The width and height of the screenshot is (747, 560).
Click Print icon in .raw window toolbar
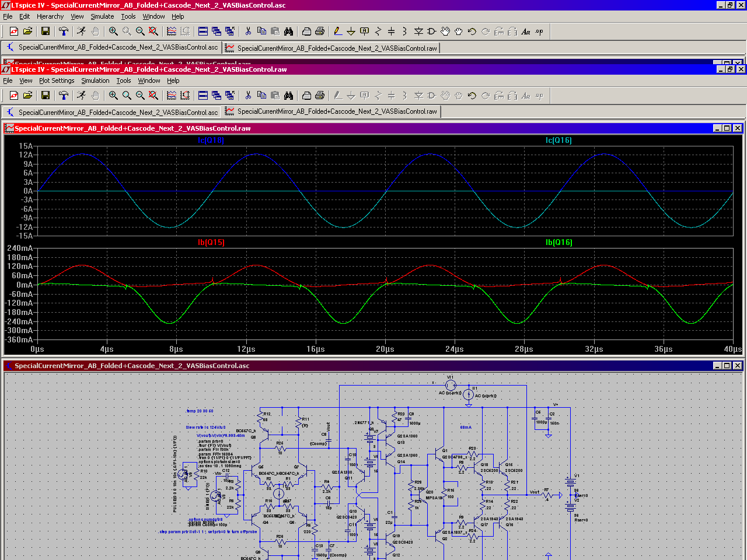click(320, 95)
